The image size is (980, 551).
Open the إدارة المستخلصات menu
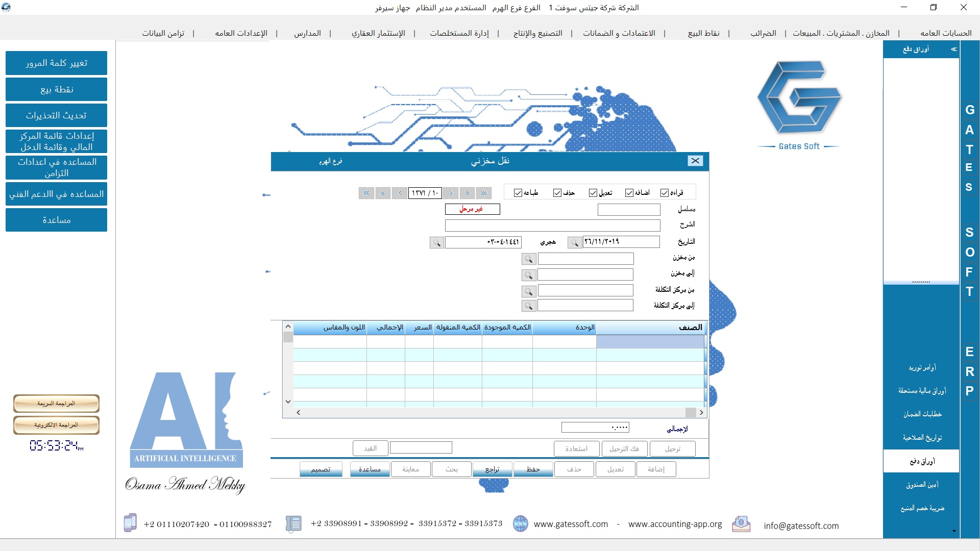click(x=459, y=33)
